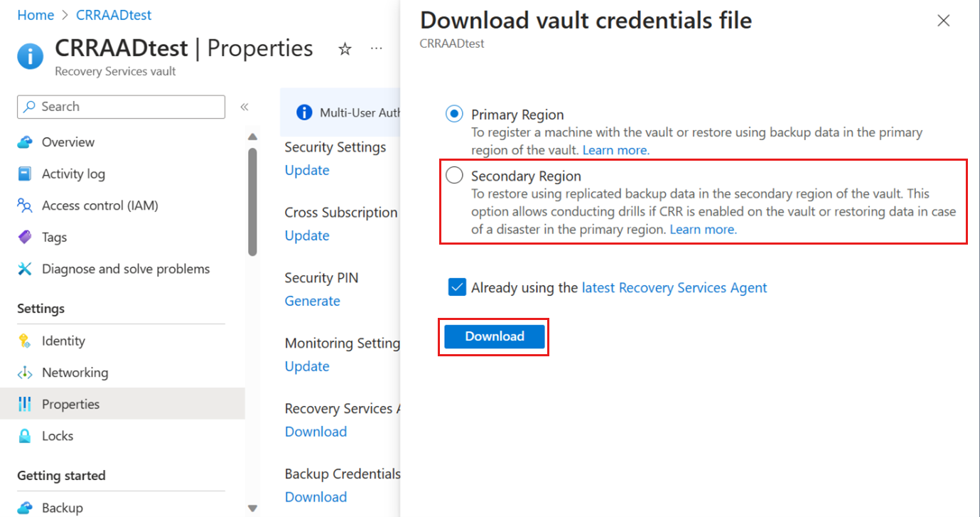This screenshot has width=980, height=517.
Task: Click the Locks padlock icon
Action: click(25, 436)
